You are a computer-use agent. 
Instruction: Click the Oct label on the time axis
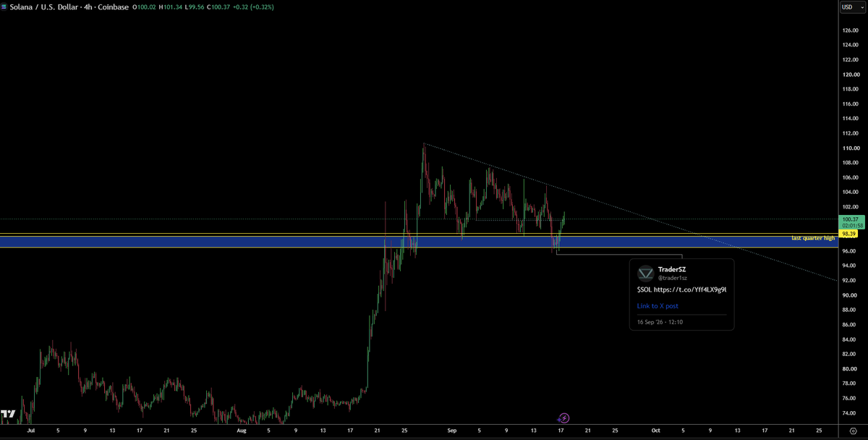coord(656,430)
